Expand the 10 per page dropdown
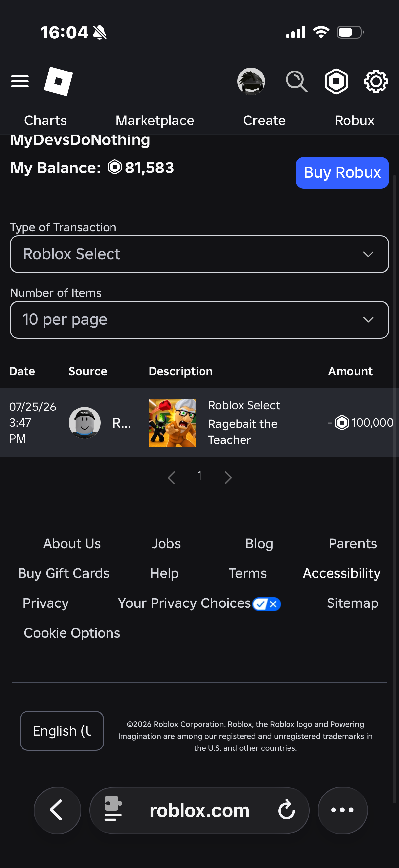 (199, 319)
